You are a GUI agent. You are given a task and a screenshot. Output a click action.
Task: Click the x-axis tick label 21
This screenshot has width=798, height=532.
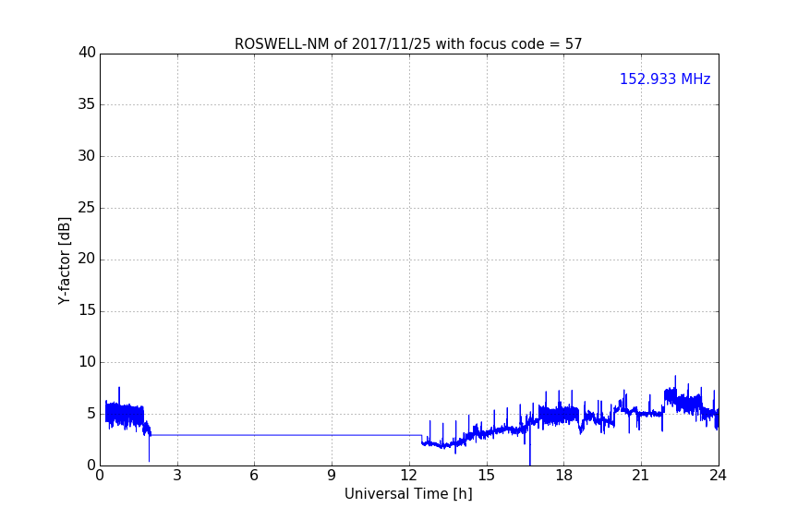[x=641, y=476]
